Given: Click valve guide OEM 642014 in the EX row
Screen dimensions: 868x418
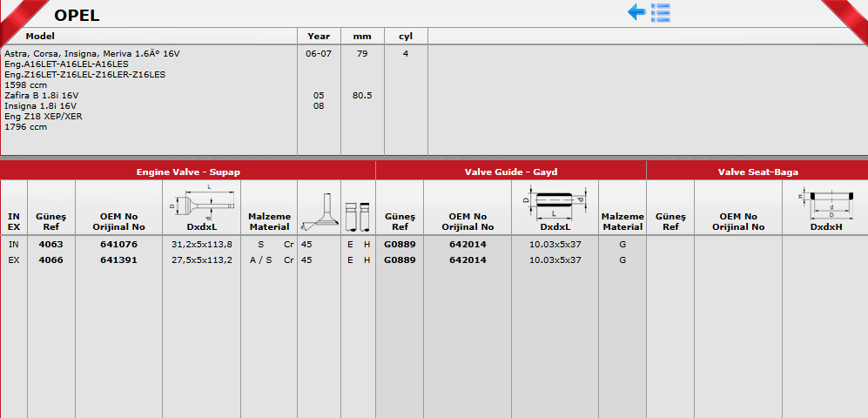Looking at the screenshot, I should click(468, 260).
